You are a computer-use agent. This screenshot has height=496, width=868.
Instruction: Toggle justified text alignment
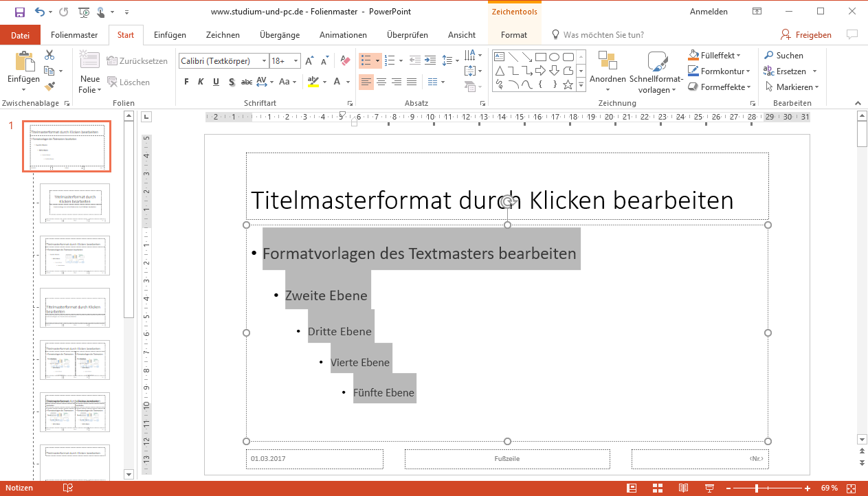pos(411,82)
